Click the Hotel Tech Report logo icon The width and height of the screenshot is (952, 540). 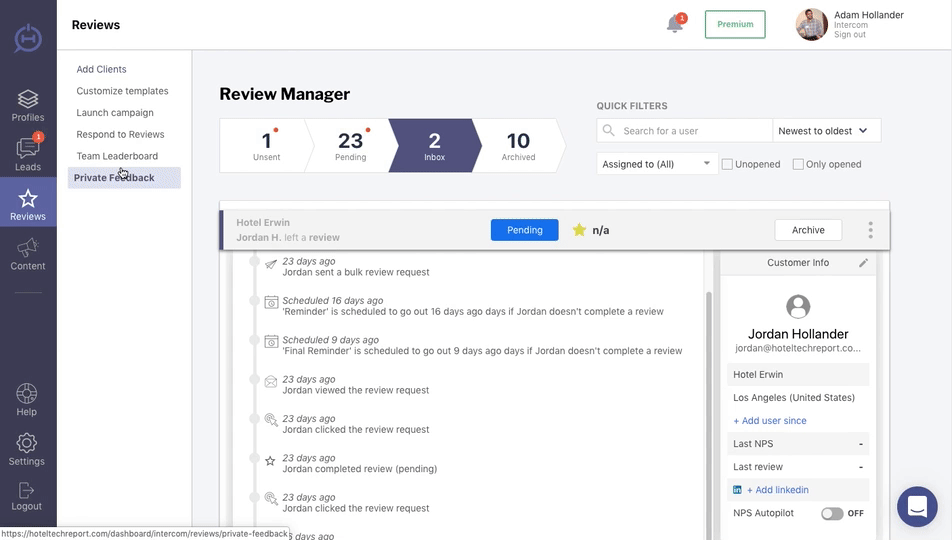tap(28, 38)
